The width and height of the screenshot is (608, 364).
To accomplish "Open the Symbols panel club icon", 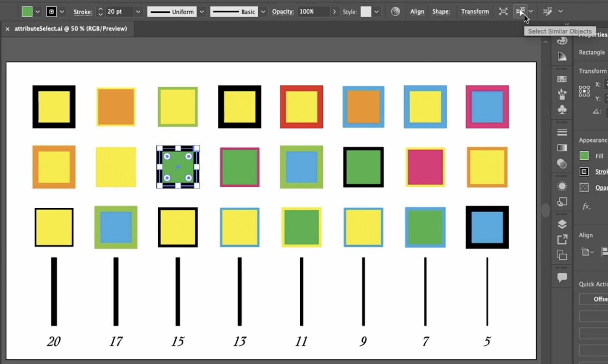I will point(562,110).
